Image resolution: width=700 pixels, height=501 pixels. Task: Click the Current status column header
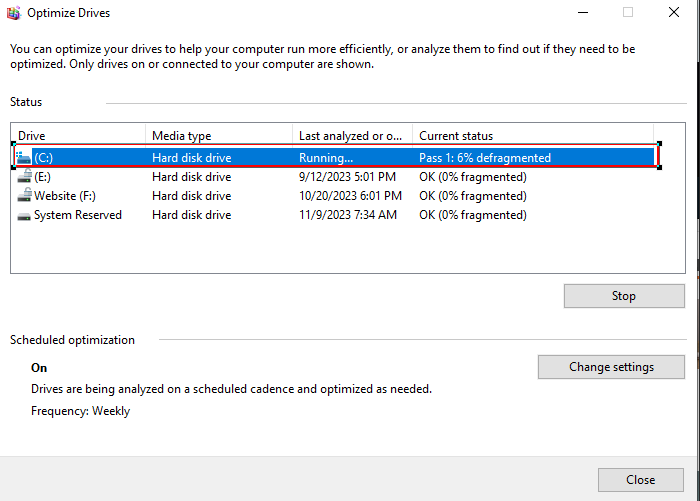(533, 136)
